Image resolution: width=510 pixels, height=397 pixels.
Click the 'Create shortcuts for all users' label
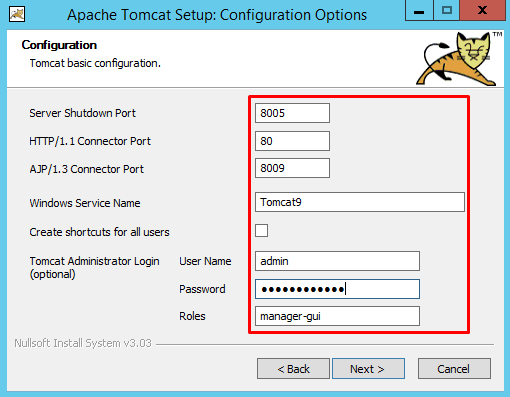point(99,232)
